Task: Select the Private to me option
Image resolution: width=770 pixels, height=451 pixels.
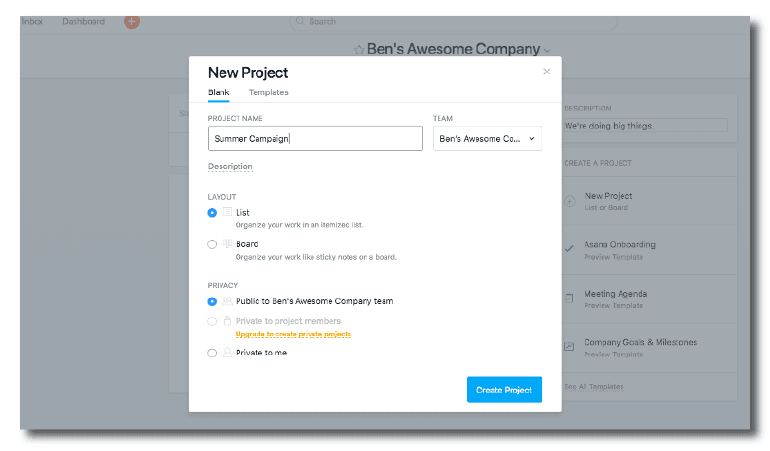Action: (x=212, y=352)
